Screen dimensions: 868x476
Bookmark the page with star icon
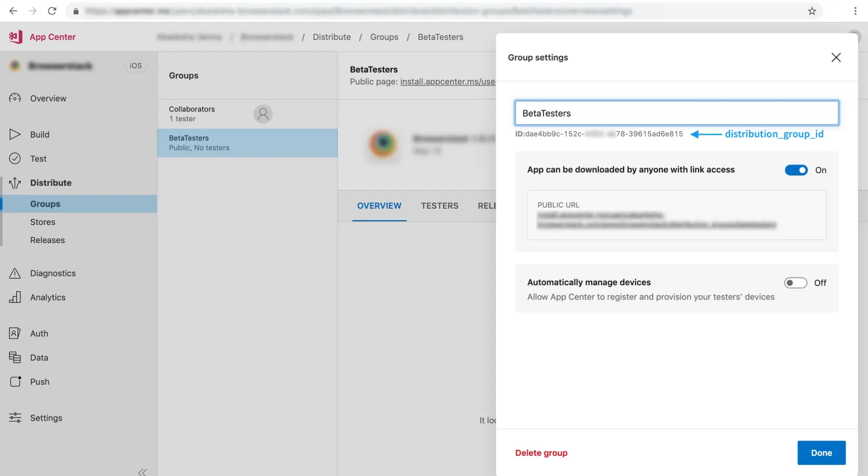812,11
